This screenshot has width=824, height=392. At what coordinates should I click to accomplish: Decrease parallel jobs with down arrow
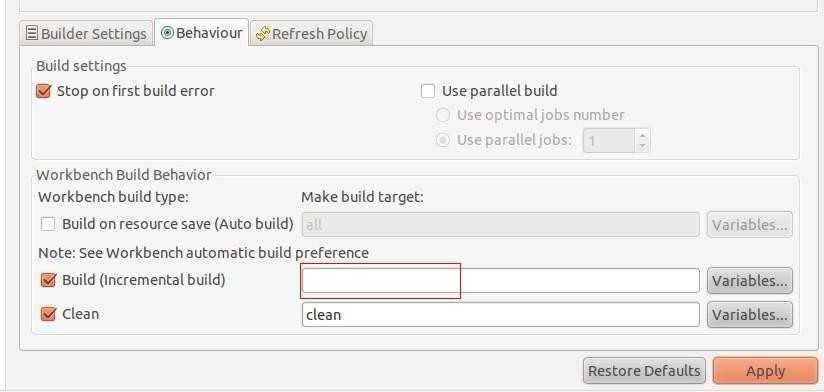(642, 146)
